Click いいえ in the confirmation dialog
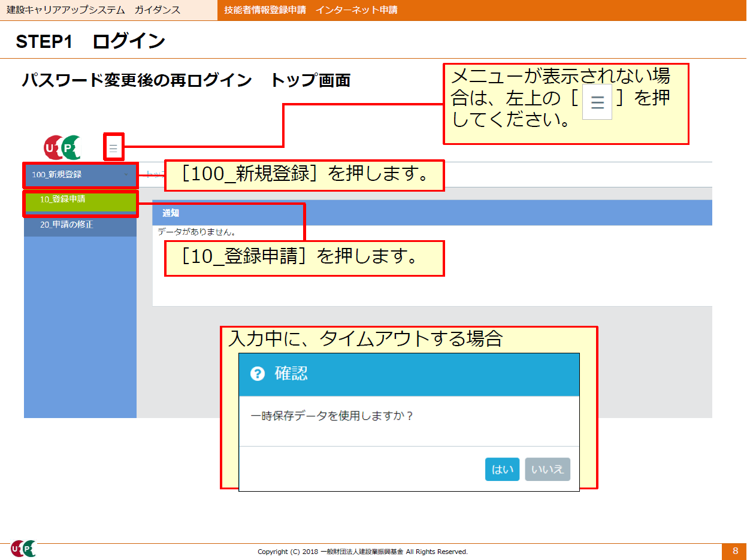Viewport: 747px width, 560px height. (x=548, y=470)
